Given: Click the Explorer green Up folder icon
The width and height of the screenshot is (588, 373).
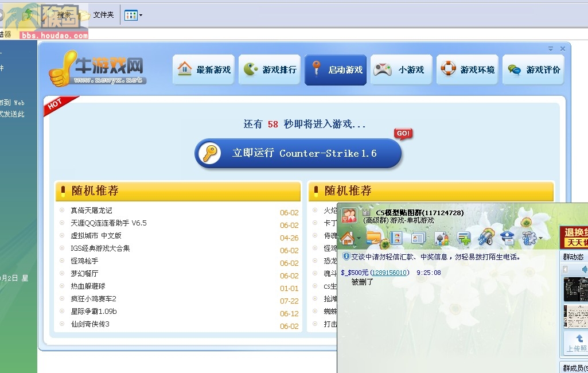Looking at the screenshot, I should pos(28,15).
